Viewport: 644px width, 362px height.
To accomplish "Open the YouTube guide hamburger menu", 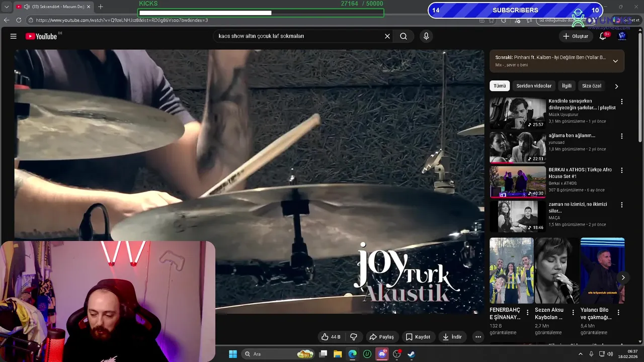I will click(14, 36).
